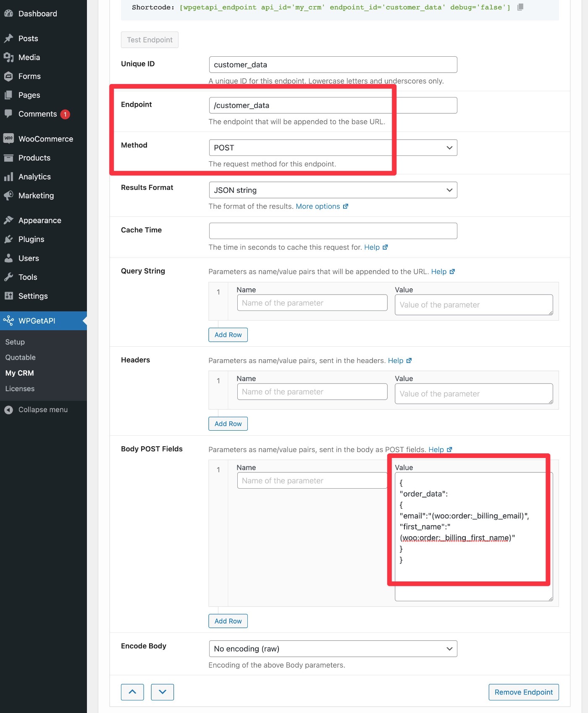Open the Setup submenu item
This screenshot has width=588, height=713.
(x=15, y=342)
